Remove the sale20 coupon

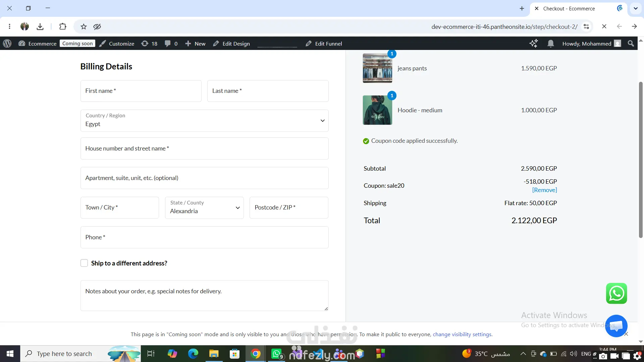pyautogui.click(x=545, y=190)
